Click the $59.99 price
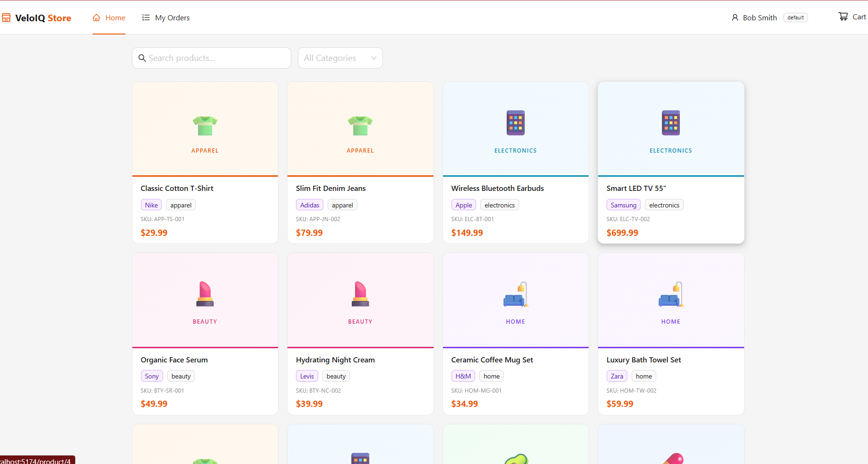Screen dimensions: 868x464 pos(620,404)
